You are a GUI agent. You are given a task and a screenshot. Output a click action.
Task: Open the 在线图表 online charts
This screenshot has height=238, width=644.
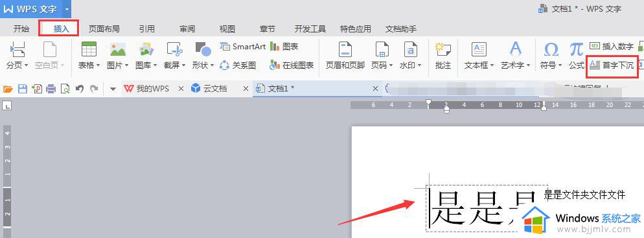292,65
